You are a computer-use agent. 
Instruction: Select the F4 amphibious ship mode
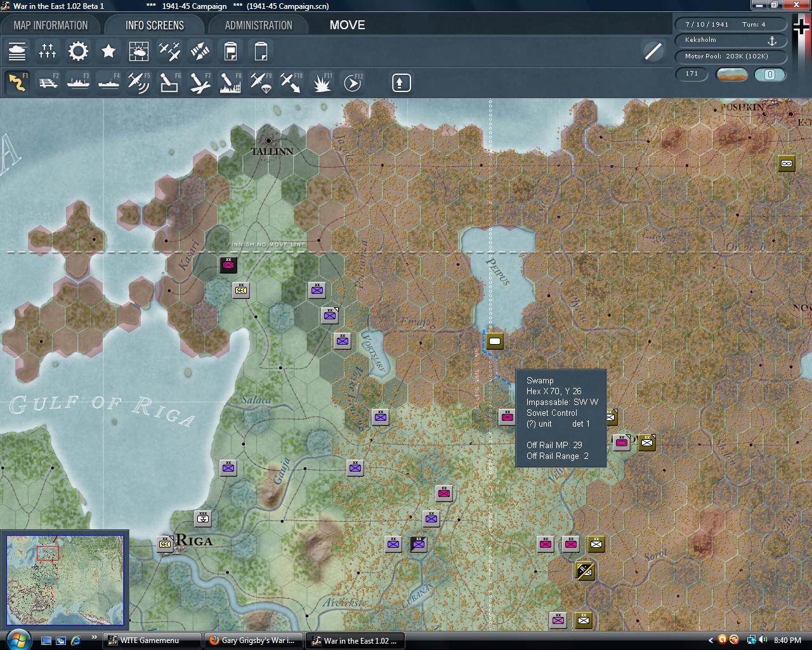click(108, 83)
